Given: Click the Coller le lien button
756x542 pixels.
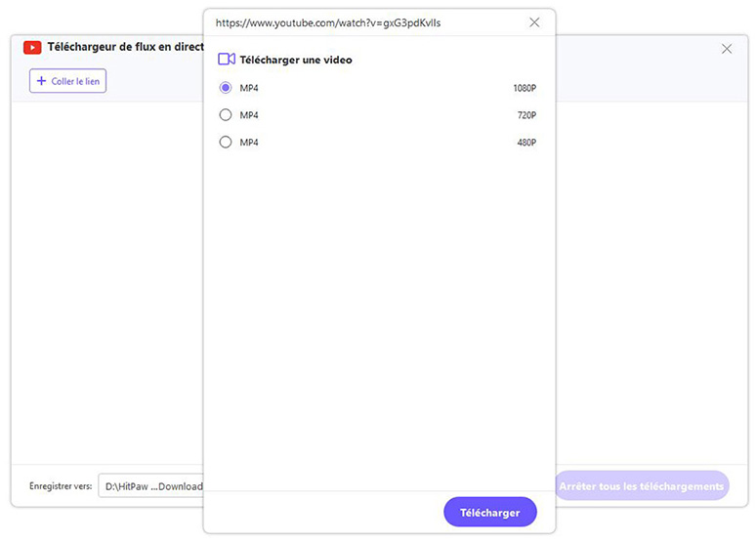Looking at the screenshot, I should click(x=67, y=81).
